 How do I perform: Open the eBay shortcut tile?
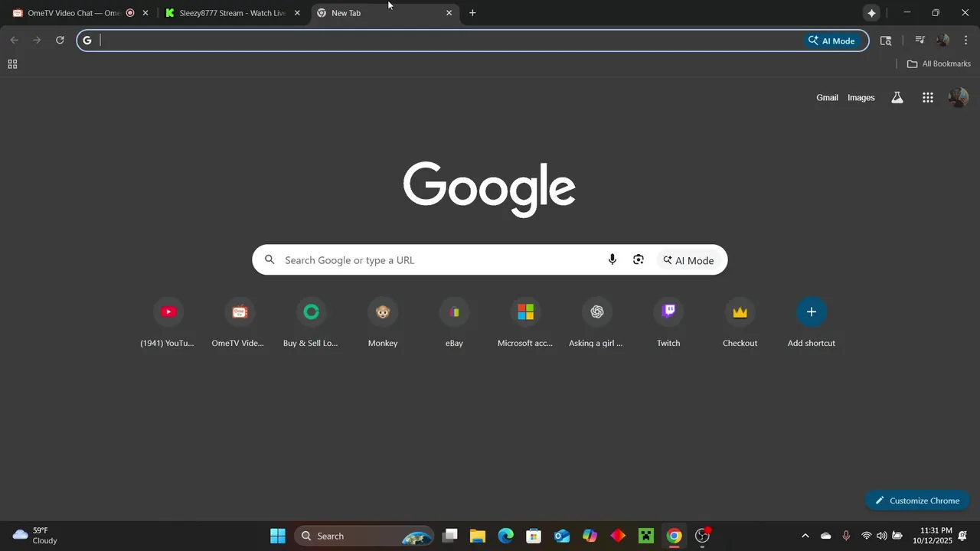click(x=454, y=321)
